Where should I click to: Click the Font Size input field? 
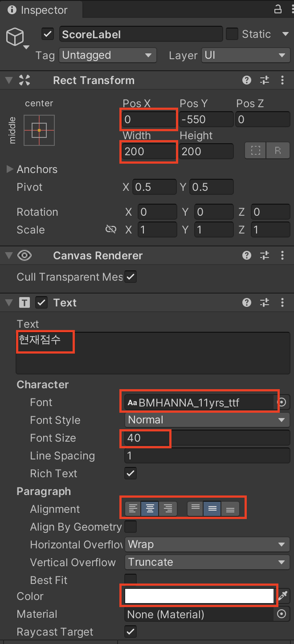click(207, 438)
